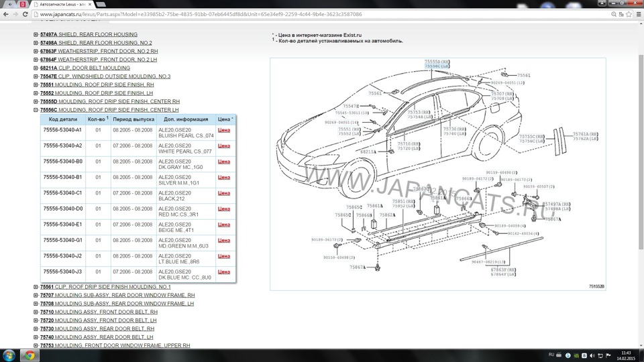Expand 75707 Rear Door Window Frame RH
Screen dimensions: 644x362
point(36,295)
